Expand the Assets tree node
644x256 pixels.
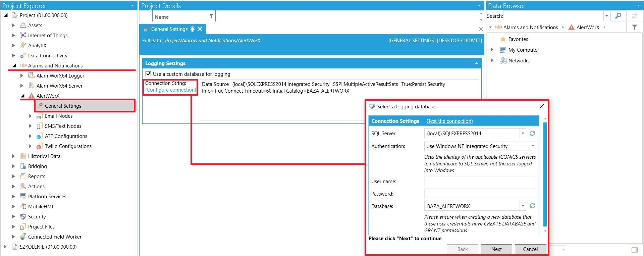[x=13, y=25]
